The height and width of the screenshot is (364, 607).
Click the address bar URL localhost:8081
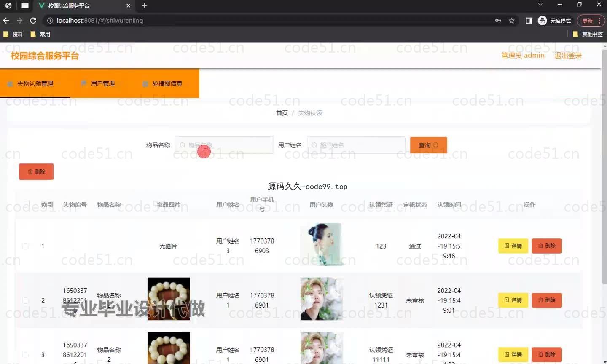pos(100,20)
